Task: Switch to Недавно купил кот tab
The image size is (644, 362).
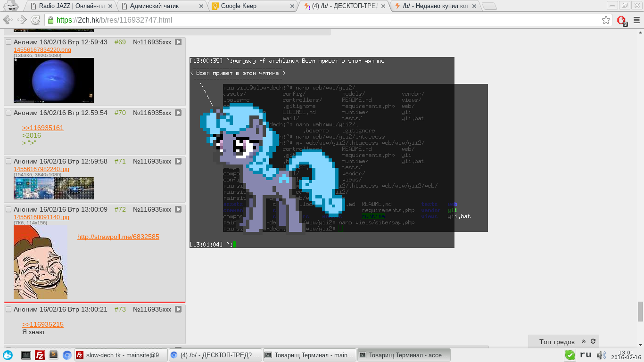Action: (x=435, y=6)
